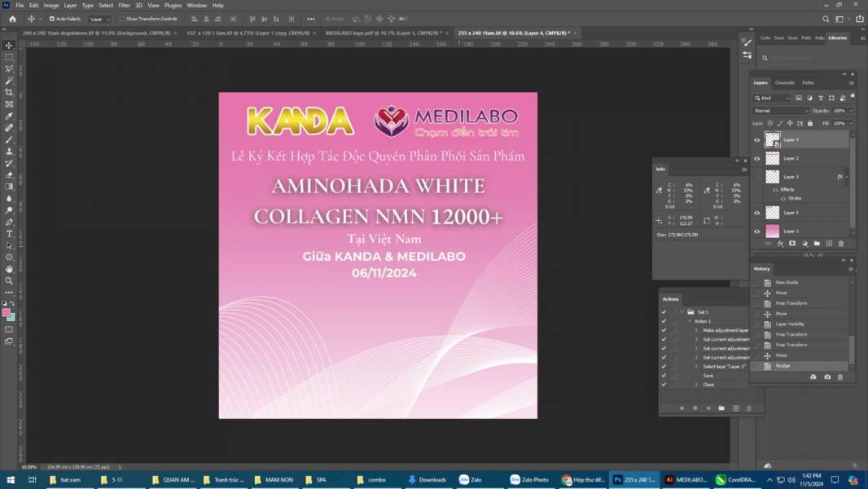Click the pink foreground color swatch

coord(6,313)
